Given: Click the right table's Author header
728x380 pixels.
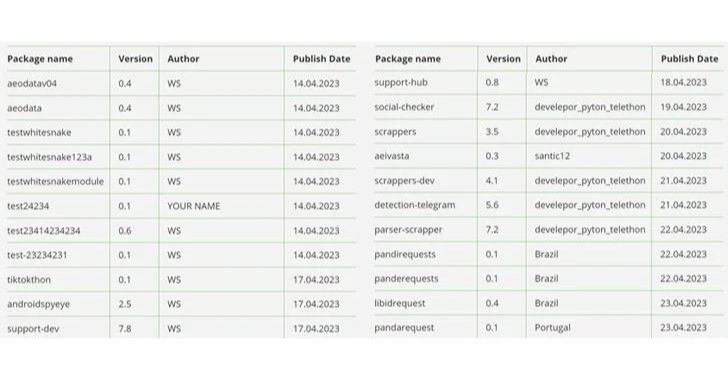Looking at the screenshot, I should click(x=551, y=59).
